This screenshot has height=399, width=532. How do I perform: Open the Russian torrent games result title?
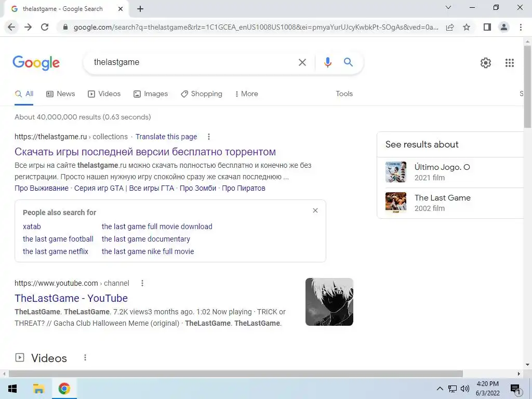145,152
